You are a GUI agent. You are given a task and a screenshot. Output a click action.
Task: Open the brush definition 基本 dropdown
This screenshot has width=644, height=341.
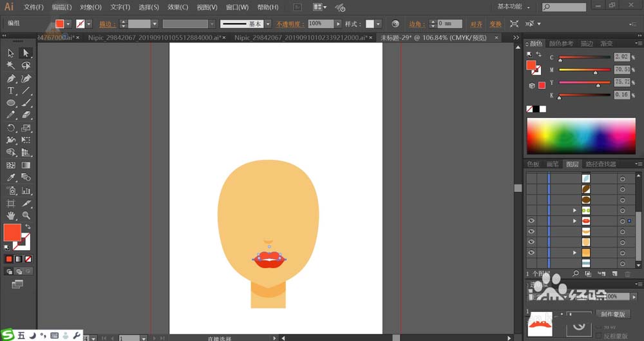[x=268, y=24]
